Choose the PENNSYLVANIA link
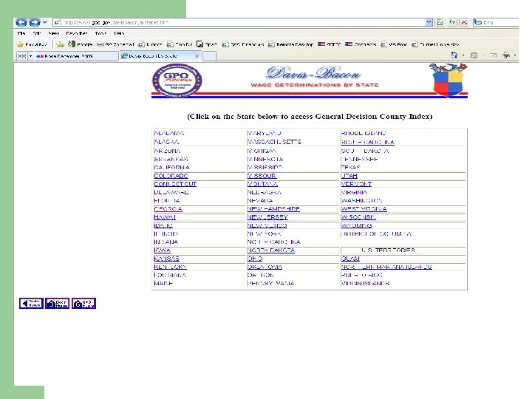The image size is (532, 399). click(x=270, y=283)
